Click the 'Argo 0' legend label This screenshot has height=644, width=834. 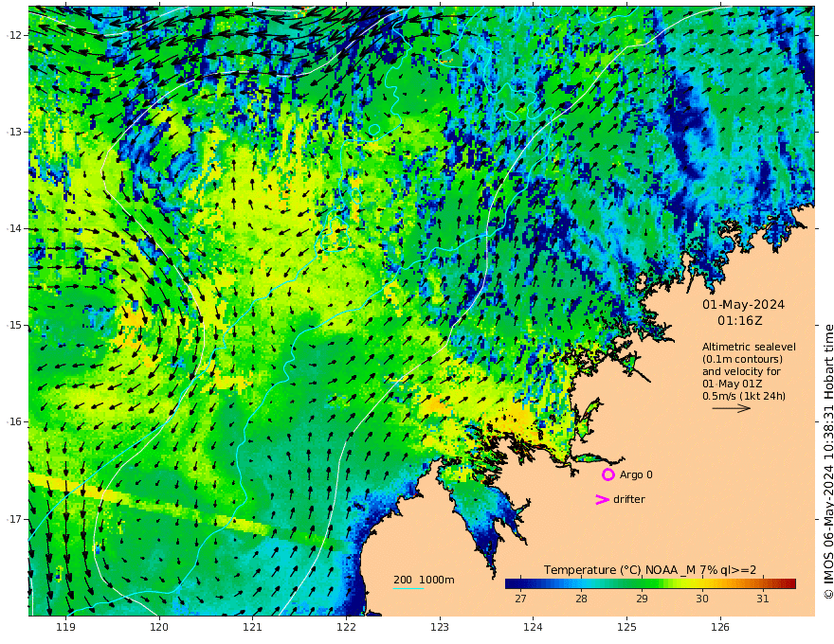(x=636, y=474)
